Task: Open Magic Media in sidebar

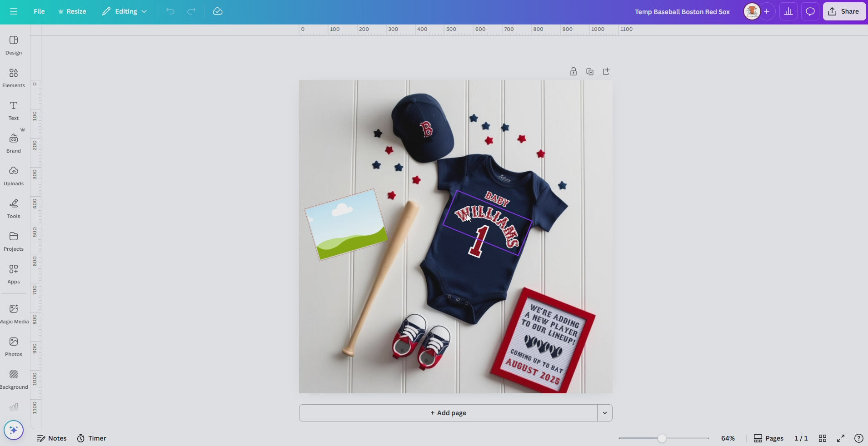Action: (14, 314)
